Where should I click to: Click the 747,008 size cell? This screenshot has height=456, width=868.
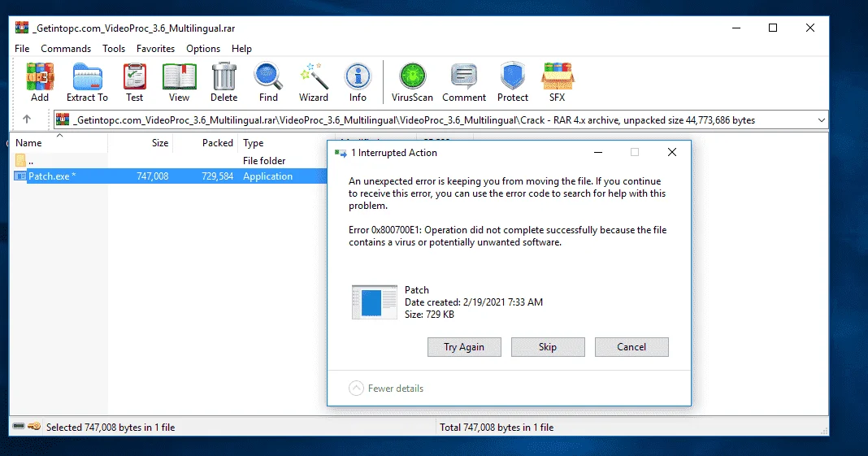tap(152, 176)
